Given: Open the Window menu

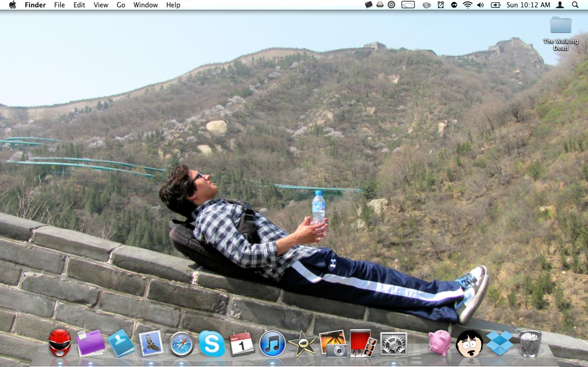Looking at the screenshot, I should (146, 5).
